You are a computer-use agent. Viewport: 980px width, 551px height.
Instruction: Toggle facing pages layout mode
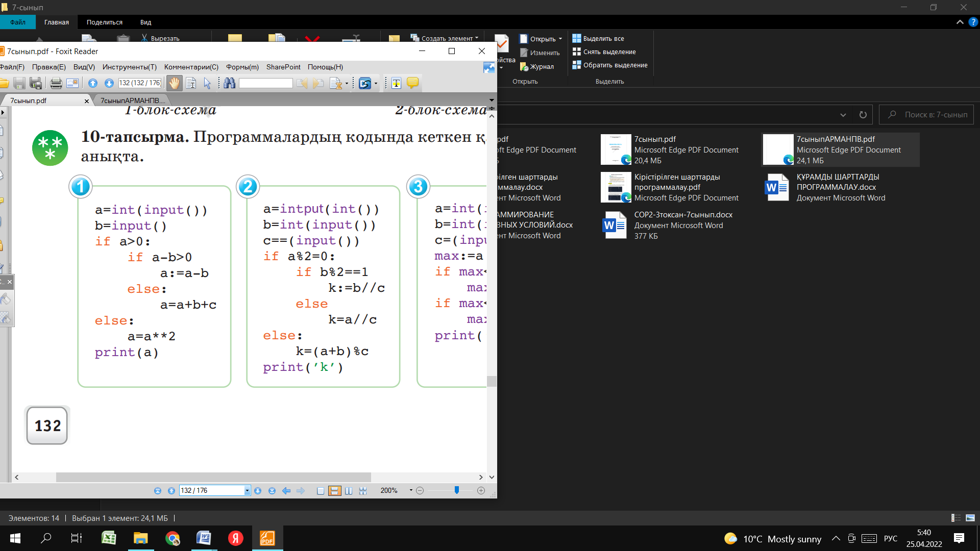click(349, 491)
